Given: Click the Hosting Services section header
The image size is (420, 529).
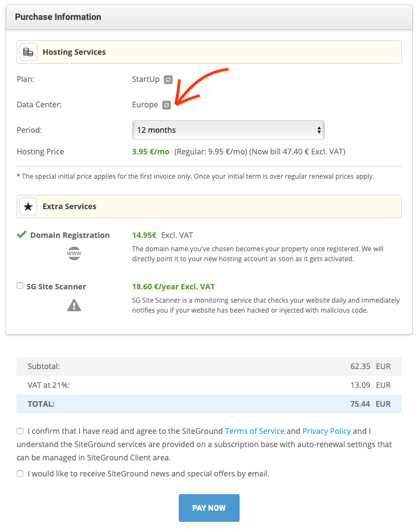Looking at the screenshot, I should pos(209,52).
